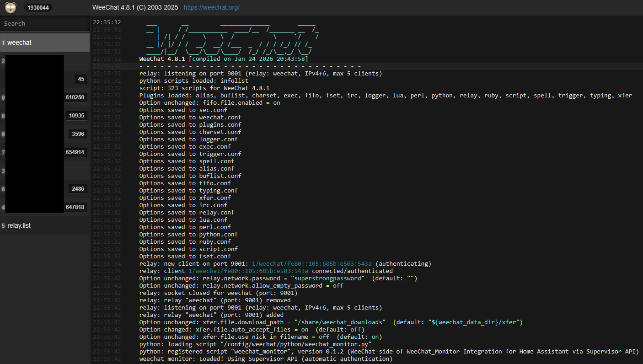Click the 647818 unread badge

click(x=75, y=207)
